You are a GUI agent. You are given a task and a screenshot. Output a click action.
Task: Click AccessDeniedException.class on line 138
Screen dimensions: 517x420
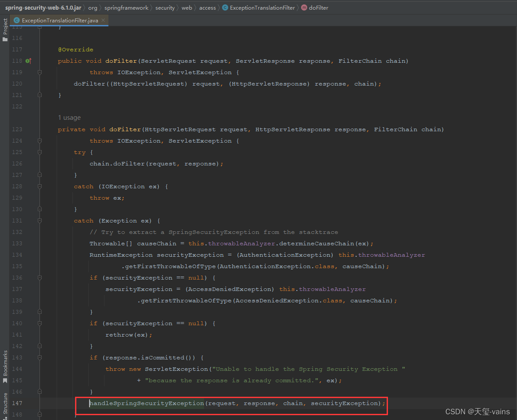(288, 301)
